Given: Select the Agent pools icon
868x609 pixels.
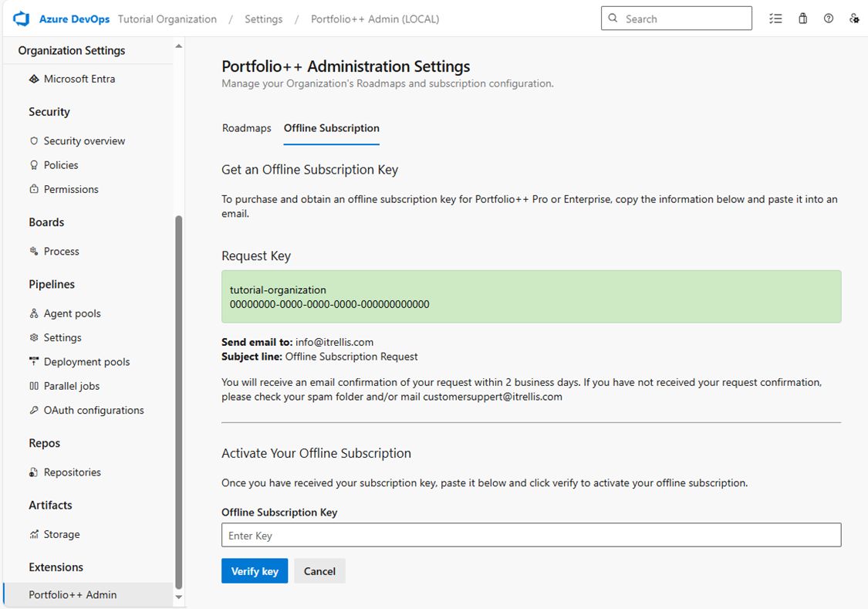Looking at the screenshot, I should click(x=34, y=313).
